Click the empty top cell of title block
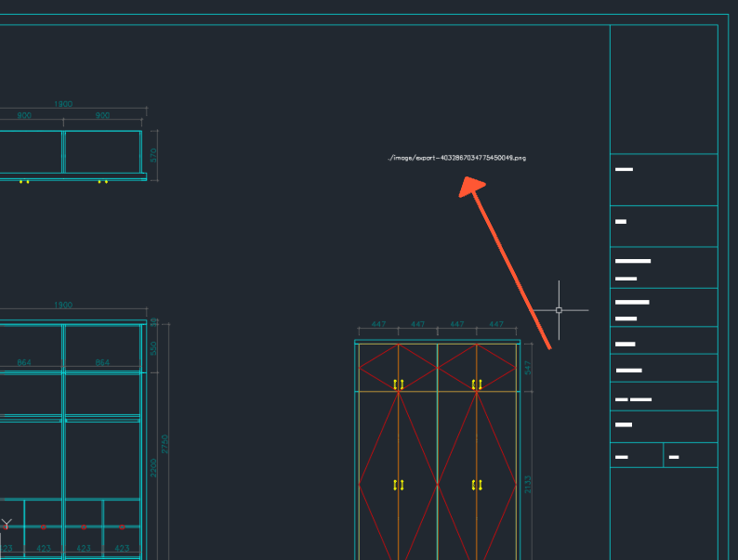738x560 pixels. click(664, 89)
